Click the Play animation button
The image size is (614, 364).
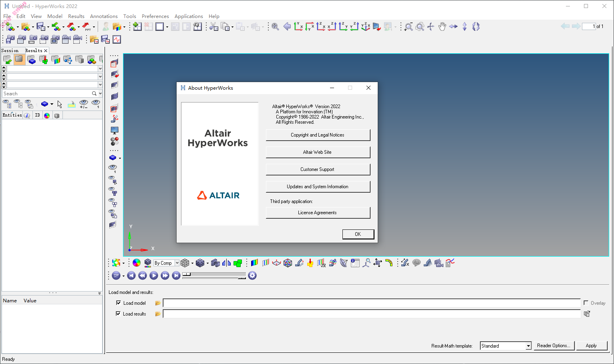[154, 276]
